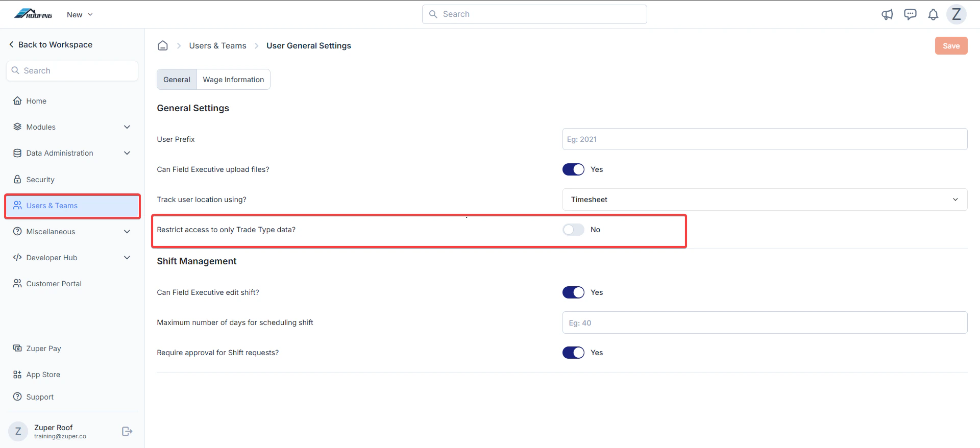The width and height of the screenshot is (980, 448).
Task: Click the Back to Workspace arrow
Action: click(x=11, y=44)
